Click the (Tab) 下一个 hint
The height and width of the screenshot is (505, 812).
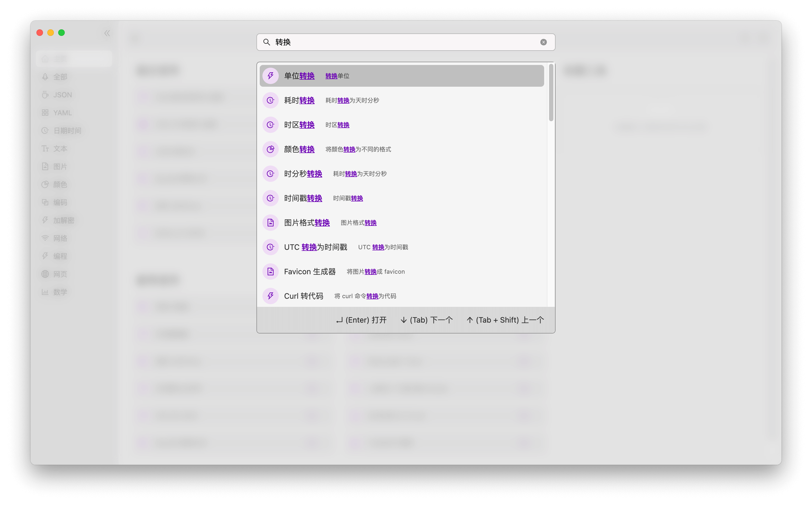(426, 320)
